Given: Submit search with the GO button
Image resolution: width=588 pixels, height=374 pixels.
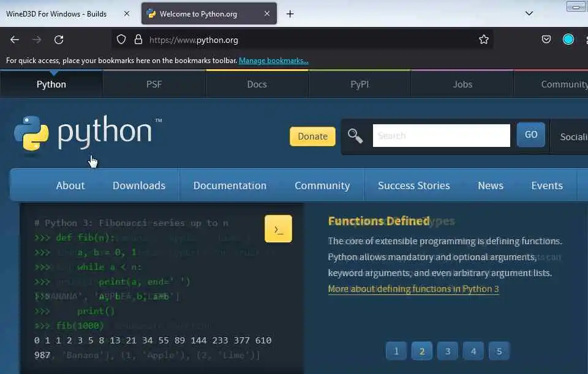Looking at the screenshot, I should pyautogui.click(x=530, y=135).
